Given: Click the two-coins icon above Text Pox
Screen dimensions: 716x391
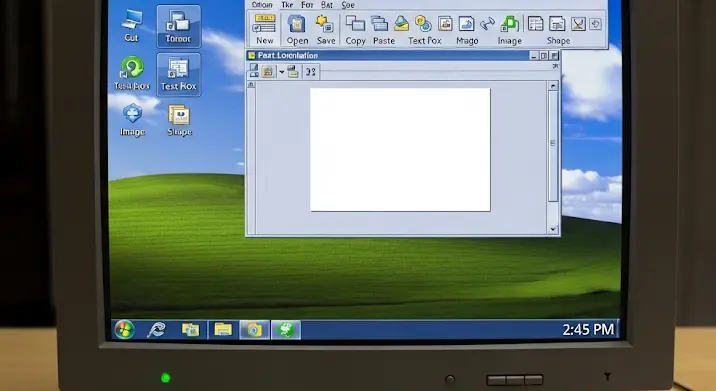Looking at the screenshot, I should pyautogui.click(x=423, y=24).
